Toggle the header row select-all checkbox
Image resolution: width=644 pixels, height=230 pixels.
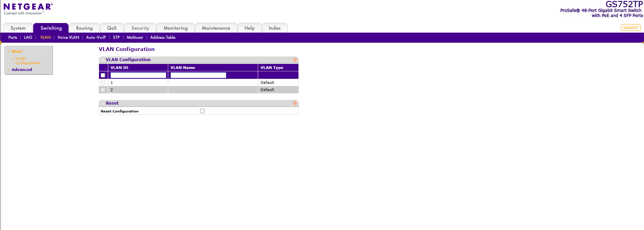coord(103,75)
